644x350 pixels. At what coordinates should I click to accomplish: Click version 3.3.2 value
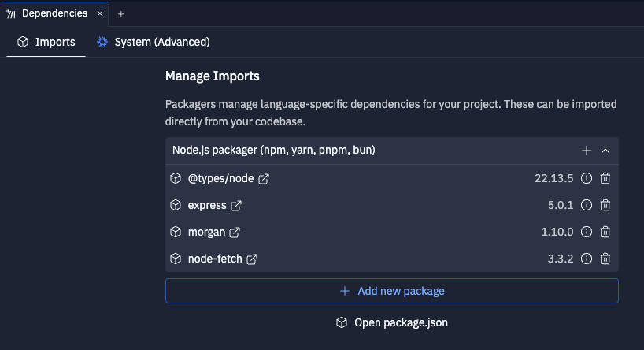pos(561,259)
